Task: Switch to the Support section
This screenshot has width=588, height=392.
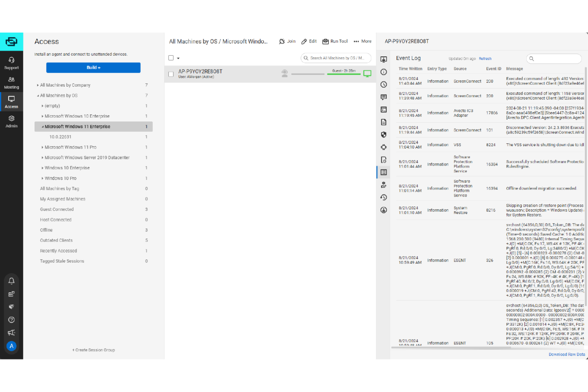Action: point(12,63)
